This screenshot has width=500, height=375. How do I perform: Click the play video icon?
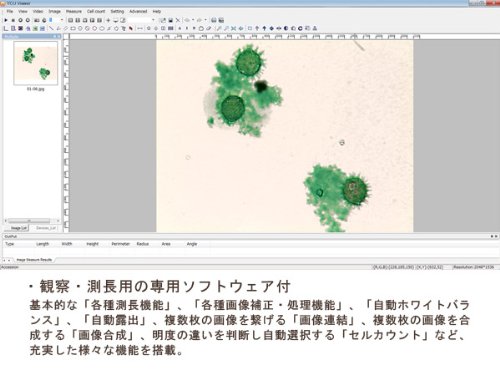[x=6, y=20]
